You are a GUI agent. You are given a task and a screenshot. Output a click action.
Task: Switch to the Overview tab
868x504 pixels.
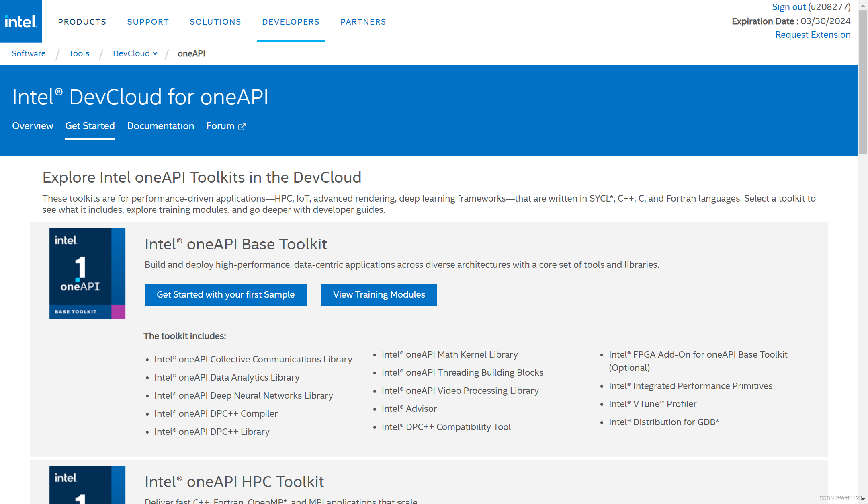pyautogui.click(x=33, y=126)
